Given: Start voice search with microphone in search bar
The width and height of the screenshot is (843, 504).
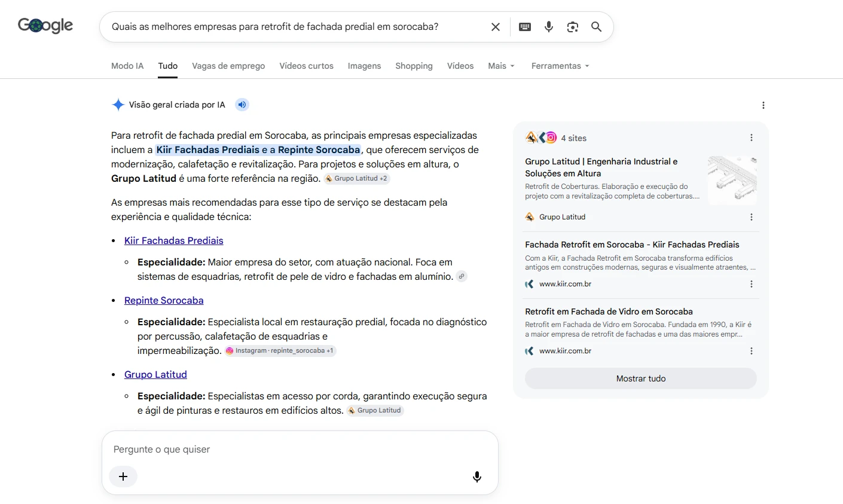Looking at the screenshot, I should (549, 27).
